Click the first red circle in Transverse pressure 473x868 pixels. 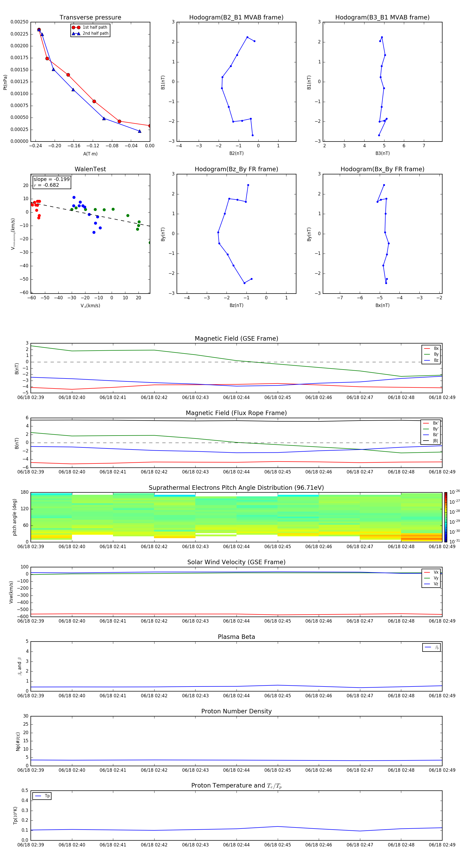[39, 30]
